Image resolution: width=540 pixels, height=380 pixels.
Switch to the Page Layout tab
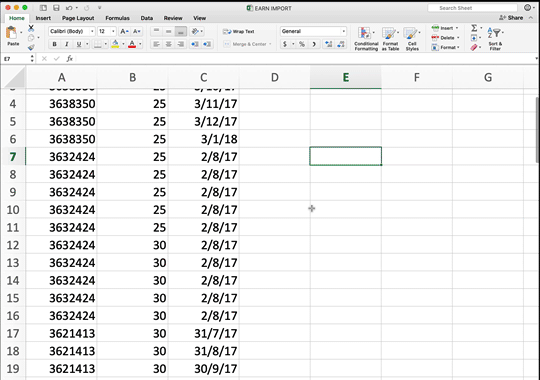tap(78, 18)
